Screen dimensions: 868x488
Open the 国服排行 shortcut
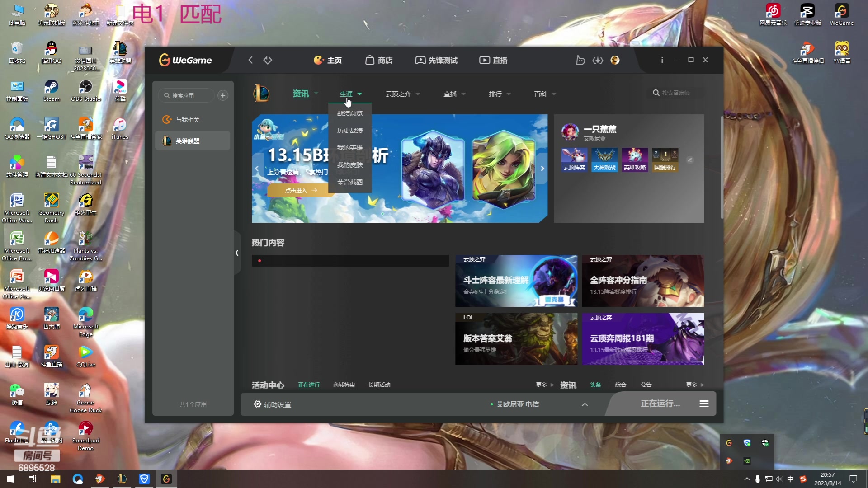[x=665, y=160]
